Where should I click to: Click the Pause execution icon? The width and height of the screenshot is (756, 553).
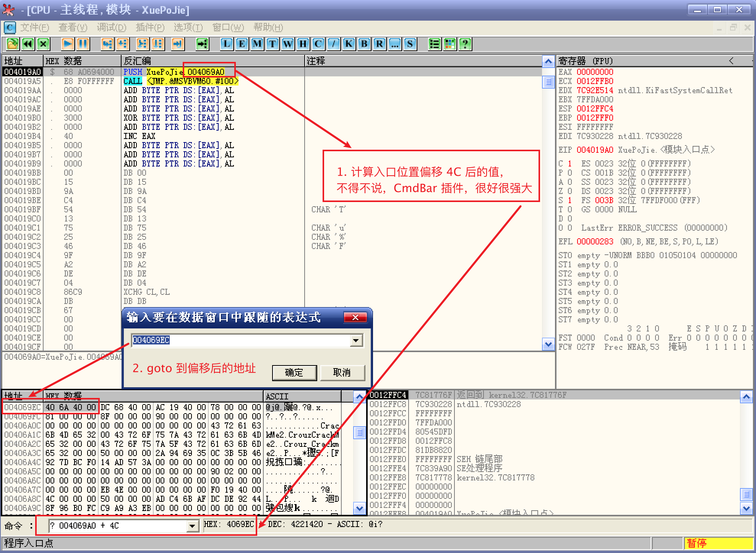pyautogui.click(x=83, y=44)
